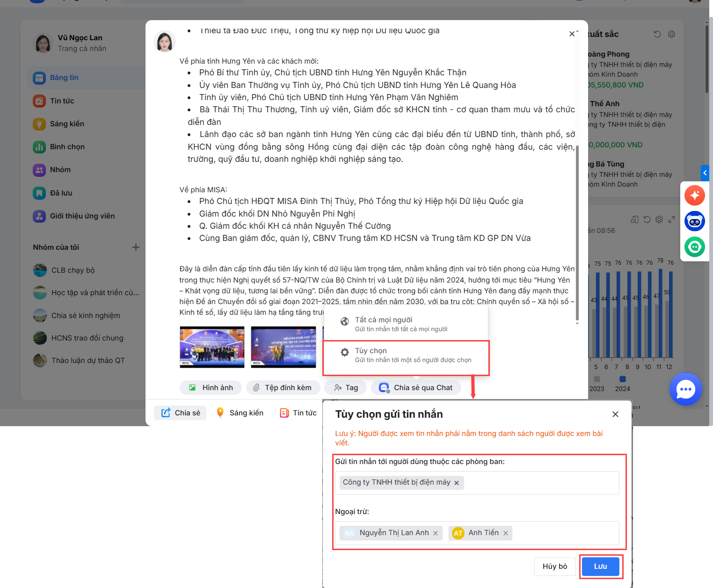
Task: Click the refresh icon in top-right panel header
Action: click(x=657, y=34)
